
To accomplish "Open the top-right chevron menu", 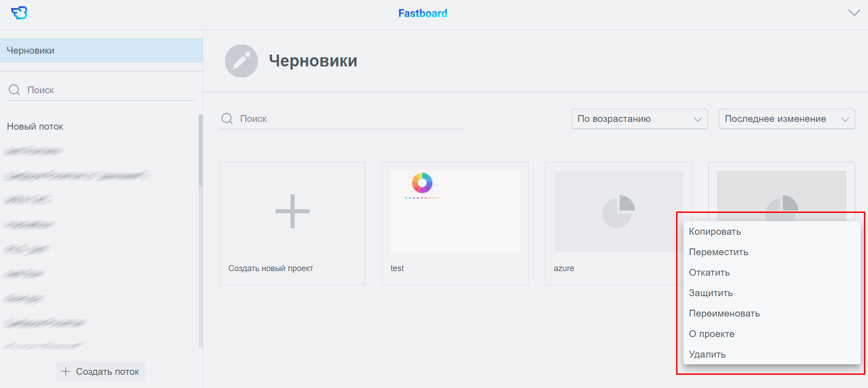I will [854, 13].
